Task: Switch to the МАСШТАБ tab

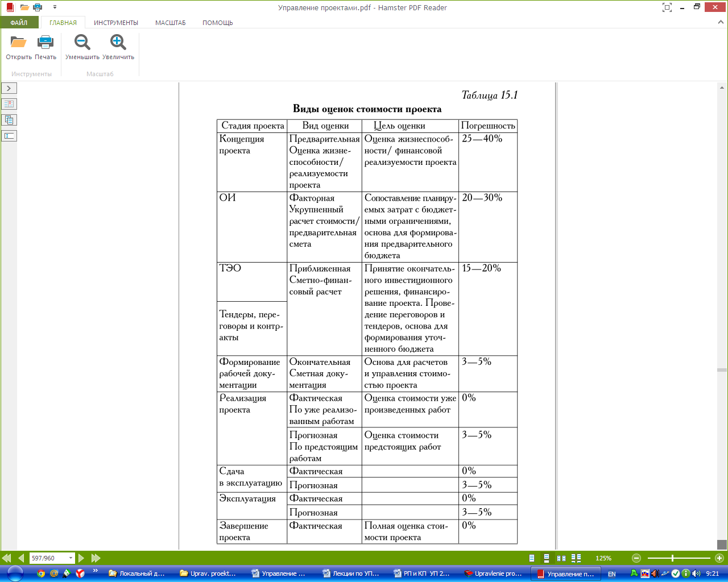Action: click(x=171, y=23)
